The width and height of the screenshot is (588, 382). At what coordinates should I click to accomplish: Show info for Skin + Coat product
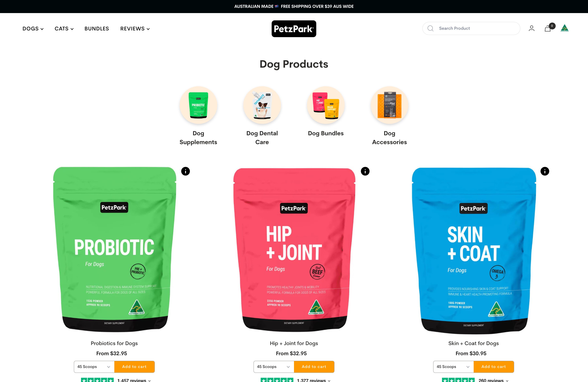pos(545,171)
